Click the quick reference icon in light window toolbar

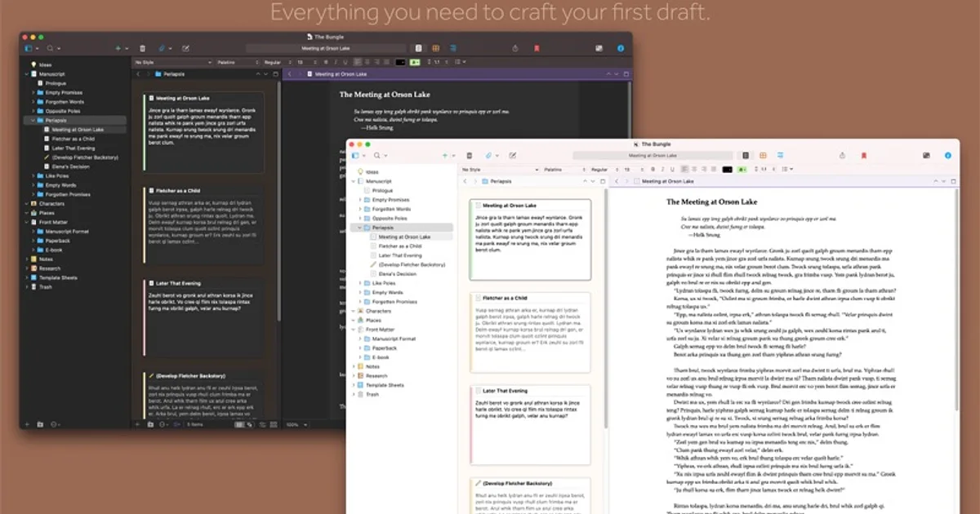[x=927, y=155]
